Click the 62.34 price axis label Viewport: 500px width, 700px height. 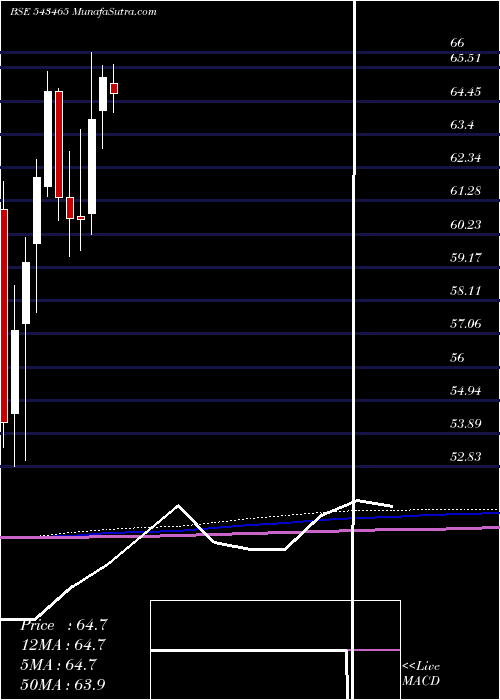465,158
